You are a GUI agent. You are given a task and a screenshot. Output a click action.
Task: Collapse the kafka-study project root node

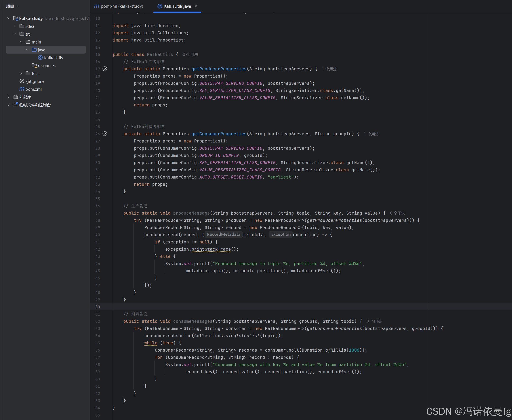pos(9,18)
